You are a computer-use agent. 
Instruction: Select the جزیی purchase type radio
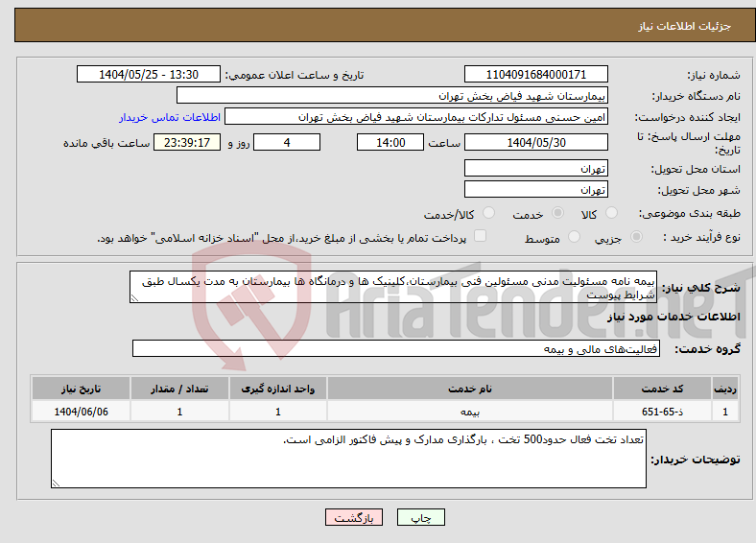pos(636,237)
